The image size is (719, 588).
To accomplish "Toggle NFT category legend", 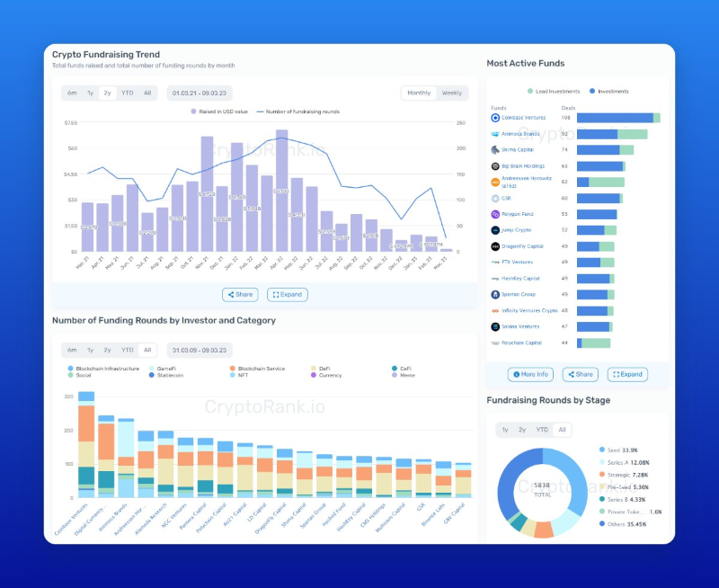I will click(x=239, y=375).
